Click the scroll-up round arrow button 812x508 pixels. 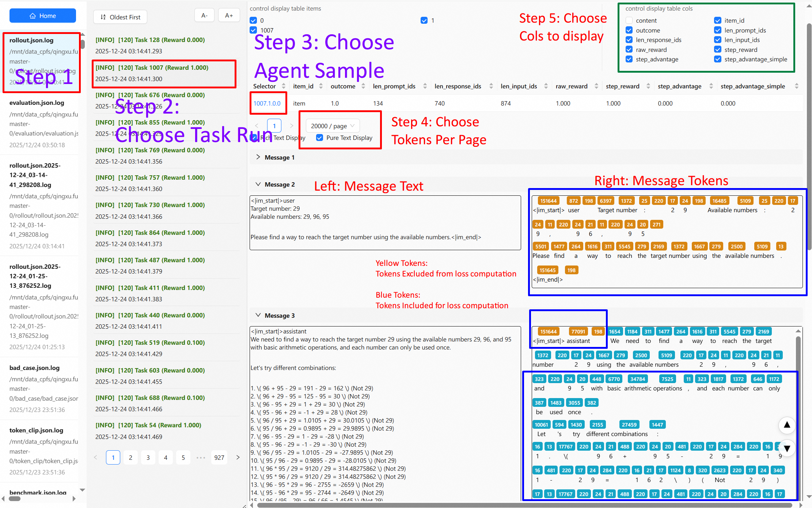787,425
